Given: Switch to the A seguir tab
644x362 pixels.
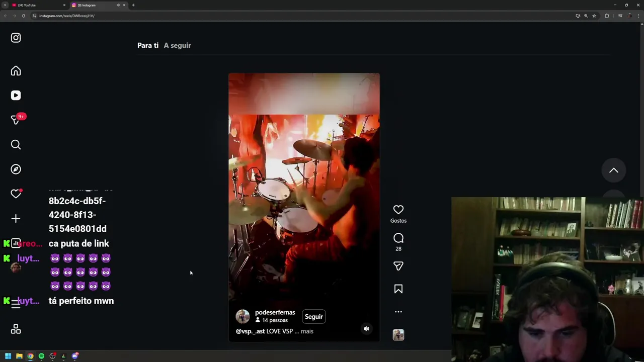Looking at the screenshot, I should [177, 45].
